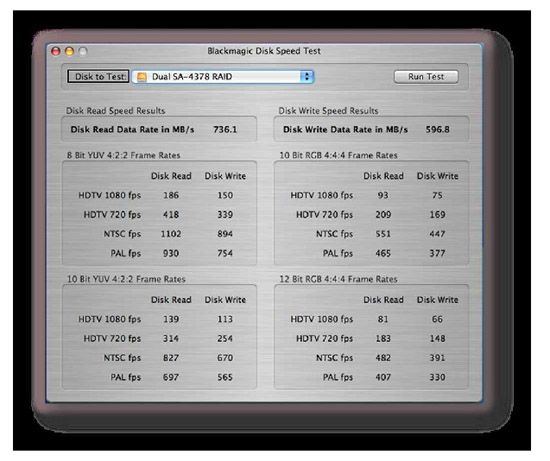Click the value 169 in 10 Bit RGB table
Viewport: 550px width, 461px height.
437,215
